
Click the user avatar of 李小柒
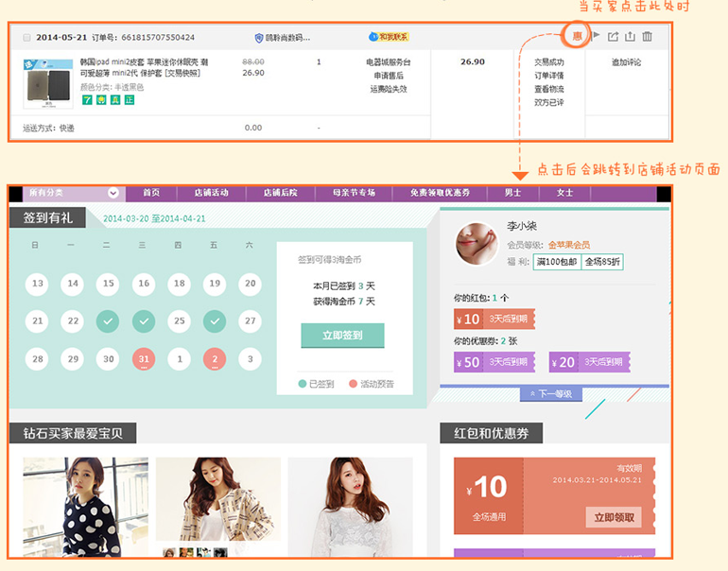477,245
